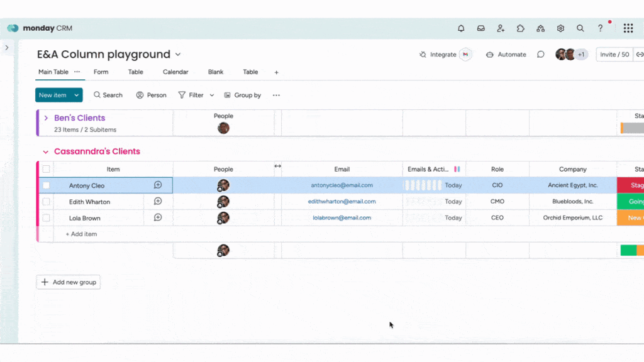Filter by Person button
This screenshot has width=644, height=362.
[x=151, y=96]
